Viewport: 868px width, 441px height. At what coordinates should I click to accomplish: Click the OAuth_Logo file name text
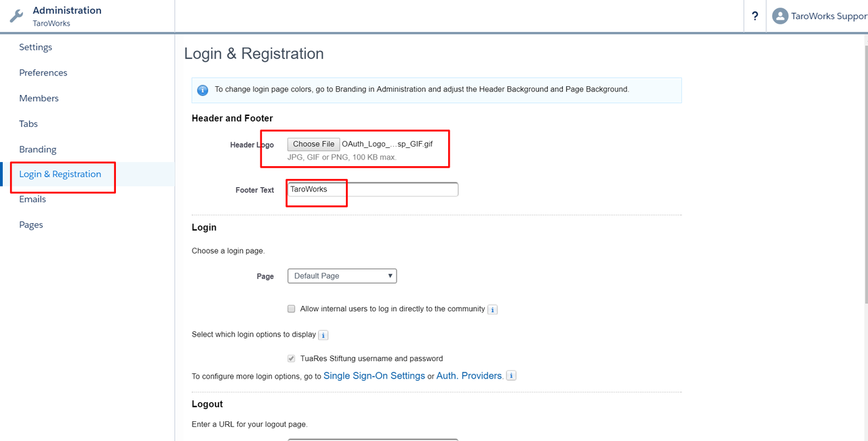tap(387, 144)
